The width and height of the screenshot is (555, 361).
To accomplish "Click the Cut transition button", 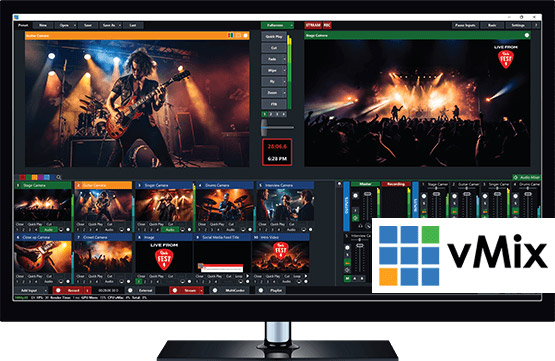I will pos(274,48).
